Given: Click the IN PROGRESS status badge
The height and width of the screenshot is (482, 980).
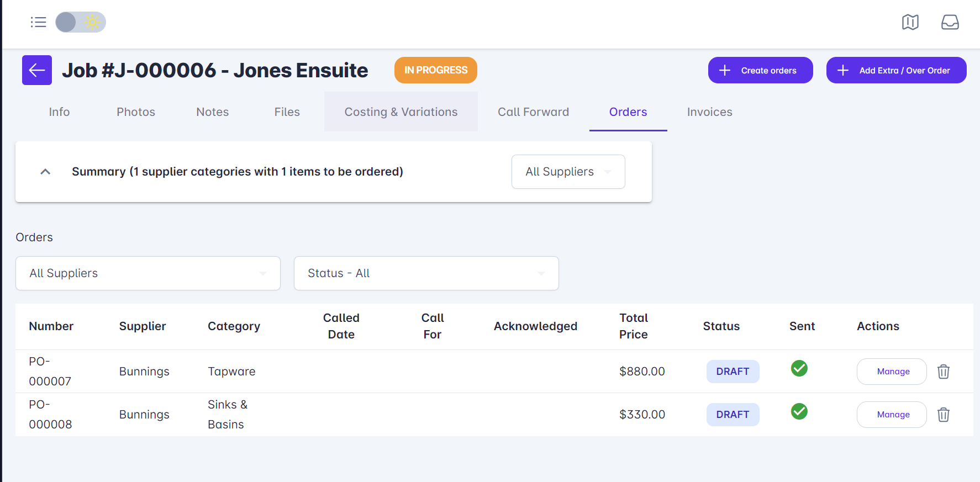Looking at the screenshot, I should (x=435, y=70).
